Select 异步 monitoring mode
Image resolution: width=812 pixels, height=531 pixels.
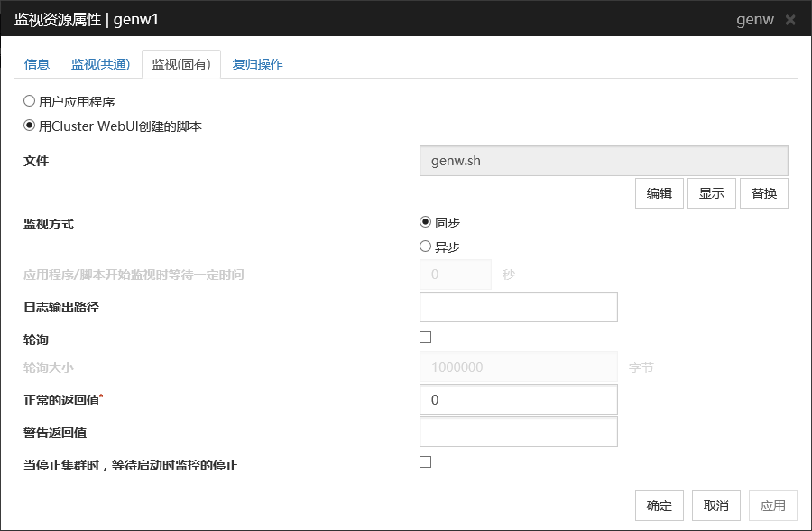[426, 247]
